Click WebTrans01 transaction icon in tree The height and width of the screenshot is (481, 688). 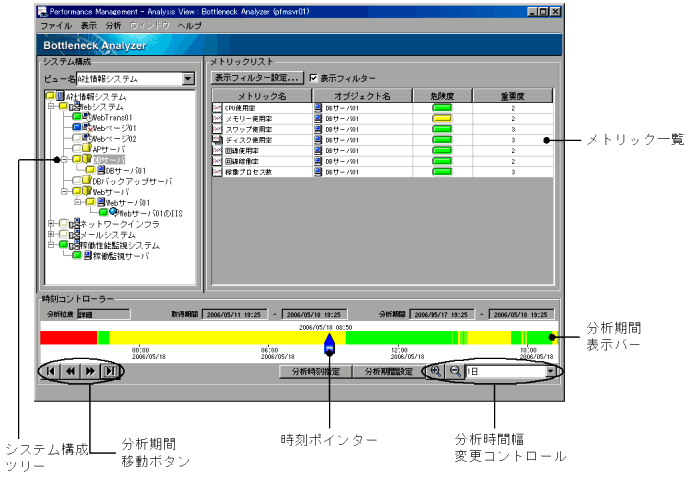[87, 117]
